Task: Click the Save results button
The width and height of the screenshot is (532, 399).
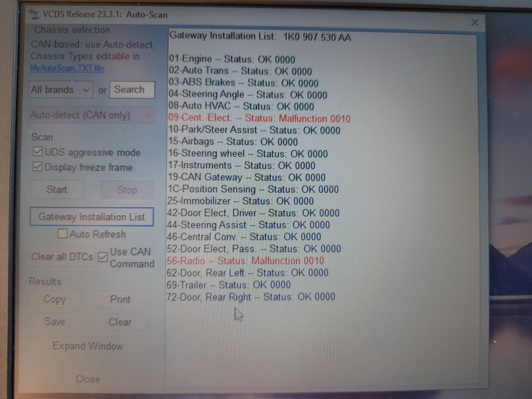Action: tap(55, 321)
